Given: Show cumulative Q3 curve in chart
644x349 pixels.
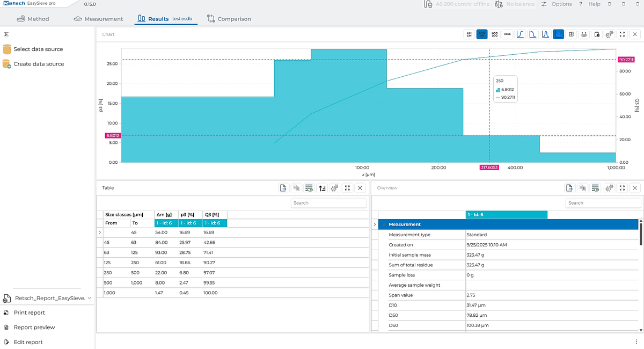Looking at the screenshot, I should [x=520, y=34].
